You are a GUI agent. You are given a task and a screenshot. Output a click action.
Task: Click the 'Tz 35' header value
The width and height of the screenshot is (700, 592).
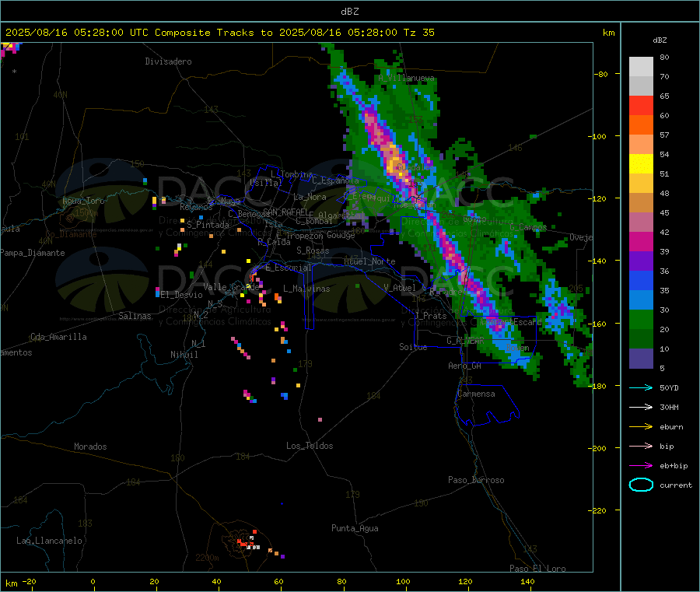[418, 33]
